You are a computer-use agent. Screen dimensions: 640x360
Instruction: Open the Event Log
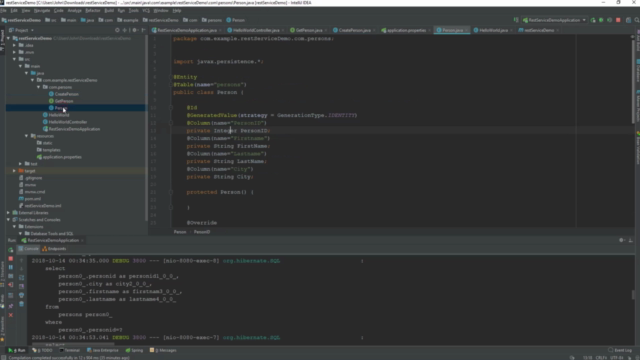click(x=620, y=350)
